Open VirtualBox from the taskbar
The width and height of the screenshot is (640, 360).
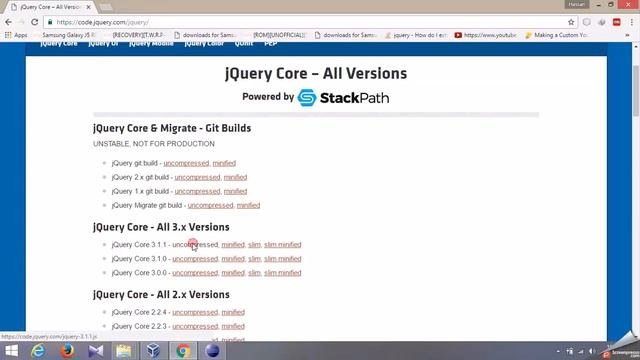pyautogui.click(x=153, y=351)
